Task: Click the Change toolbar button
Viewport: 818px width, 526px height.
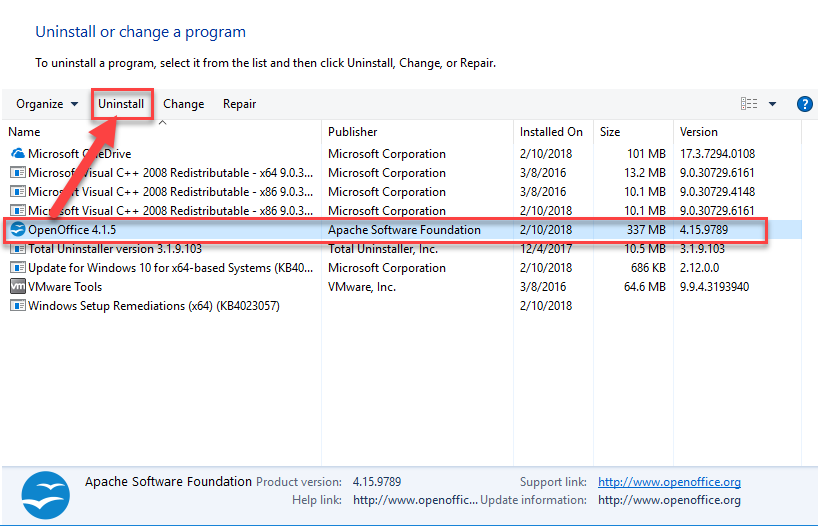Action: pos(184,104)
